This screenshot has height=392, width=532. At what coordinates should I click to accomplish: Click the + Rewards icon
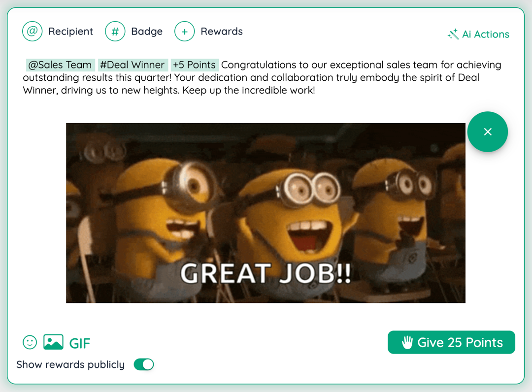(185, 31)
